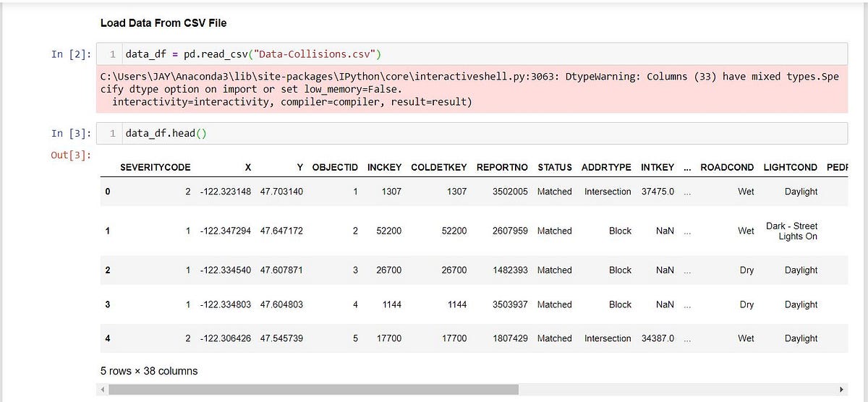Click REPORTNO value 1807429
This screenshot has width=868, height=402.
click(x=511, y=338)
